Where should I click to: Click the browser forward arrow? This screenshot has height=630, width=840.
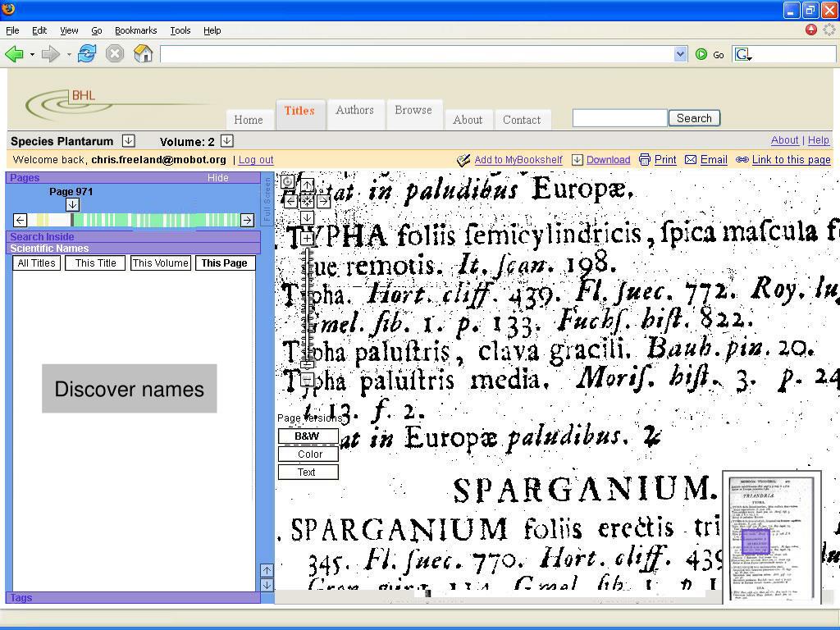pos(50,53)
